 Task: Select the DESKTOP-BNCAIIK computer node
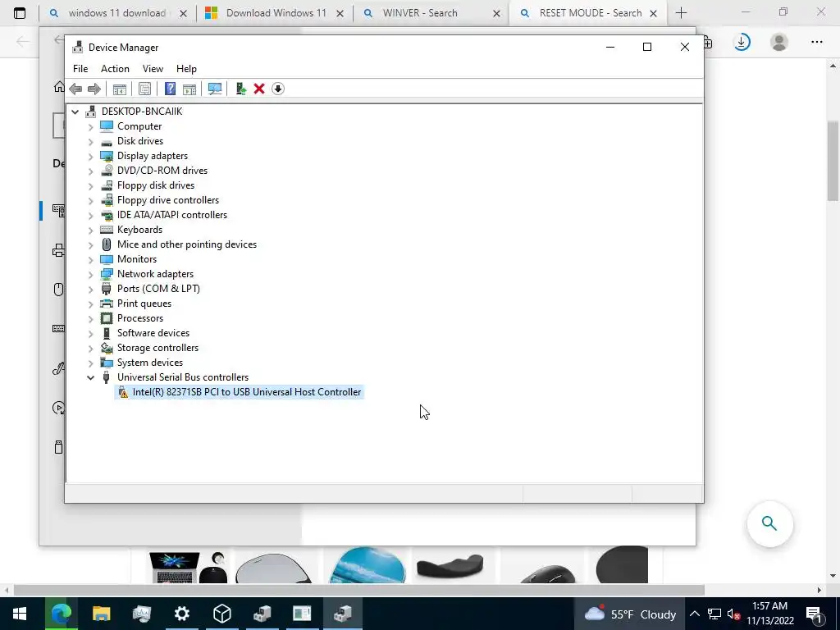[x=142, y=112]
